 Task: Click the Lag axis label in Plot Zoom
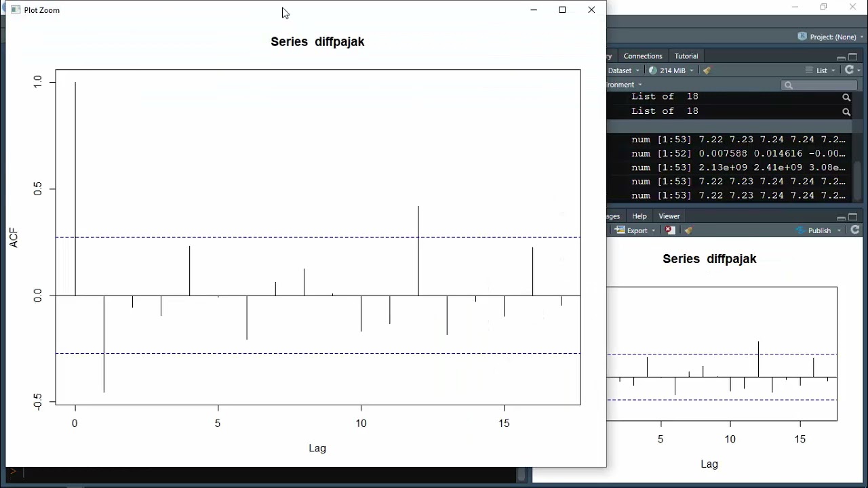click(317, 448)
